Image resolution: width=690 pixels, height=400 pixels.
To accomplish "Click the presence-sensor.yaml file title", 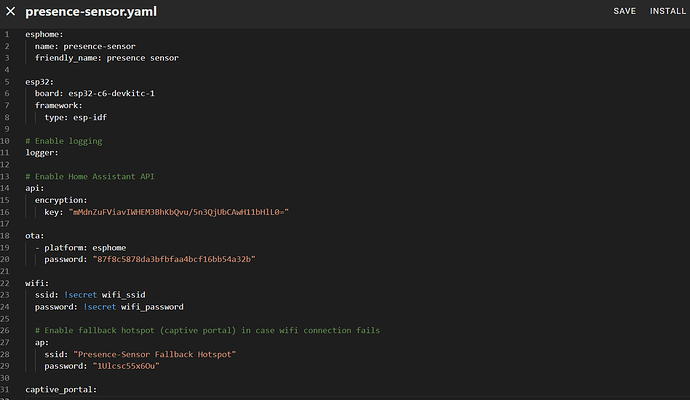I will coord(91,11).
